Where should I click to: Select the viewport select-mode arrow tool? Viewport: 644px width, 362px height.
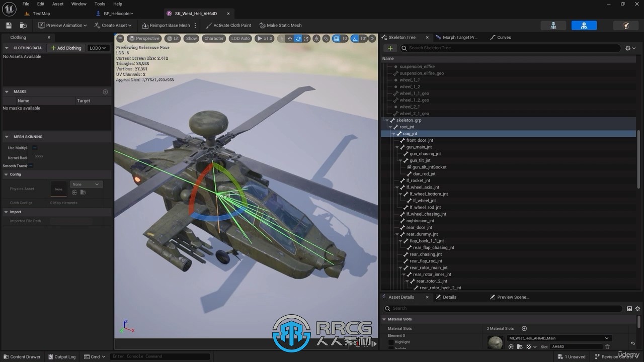click(x=282, y=38)
